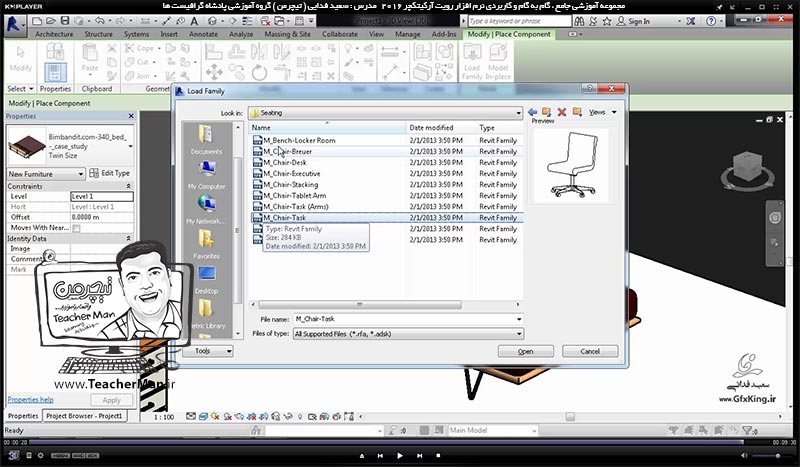Click the Model In-place ribbon button

click(x=498, y=62)
